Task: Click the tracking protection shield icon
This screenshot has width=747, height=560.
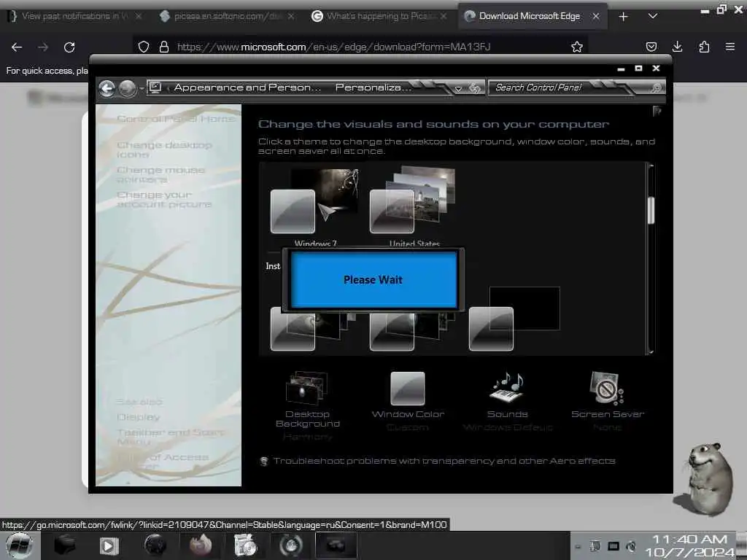Action: pyautogui.click(x=144, y=47)
